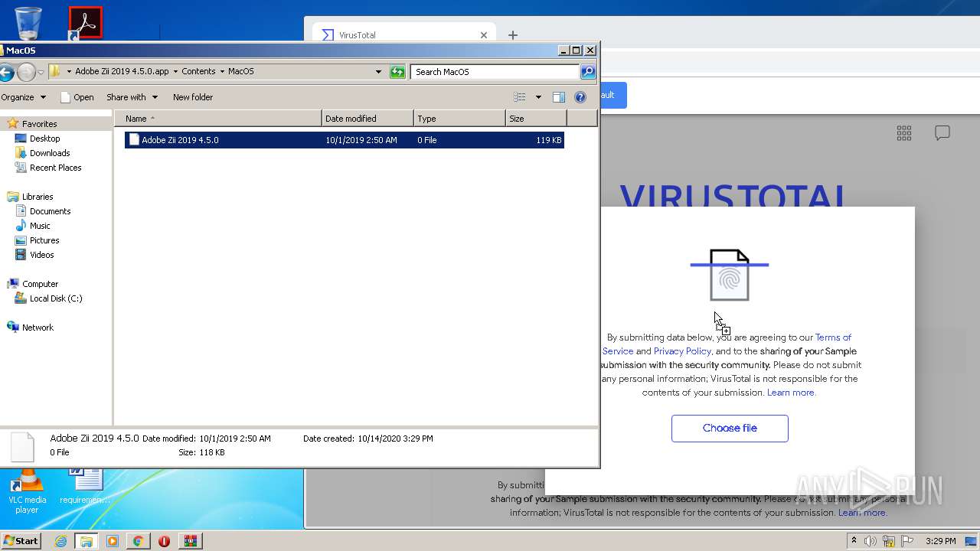Image resolution: width=980 pixels, height=551 pixels.
Task: Open the Start menu
Action: click(21, 541)
